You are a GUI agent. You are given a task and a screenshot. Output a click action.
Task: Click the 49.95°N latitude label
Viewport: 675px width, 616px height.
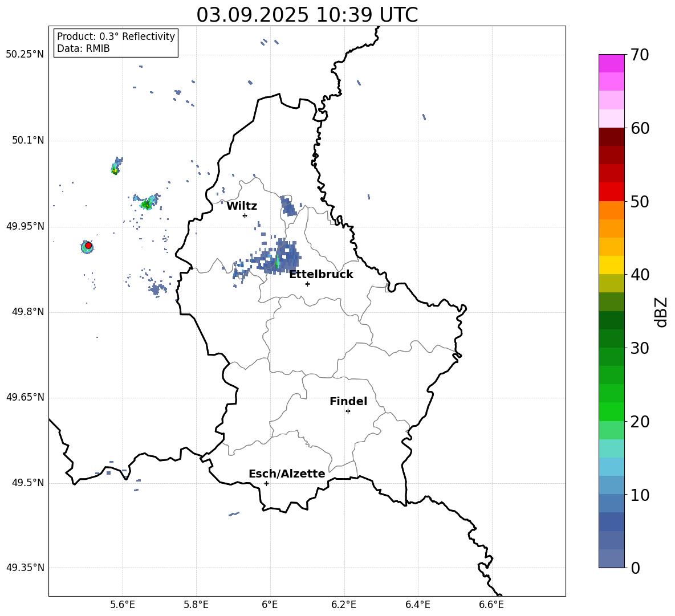tap(25, 226)
